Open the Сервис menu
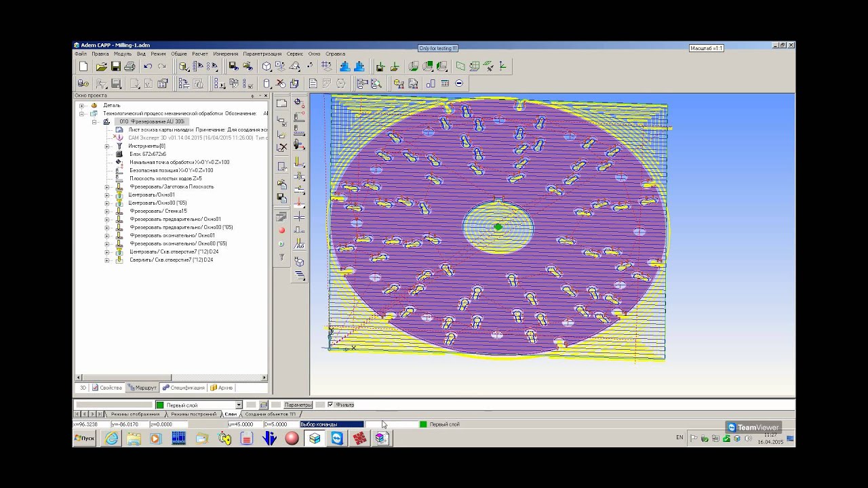Screen dimensions: 868x488 294,54
